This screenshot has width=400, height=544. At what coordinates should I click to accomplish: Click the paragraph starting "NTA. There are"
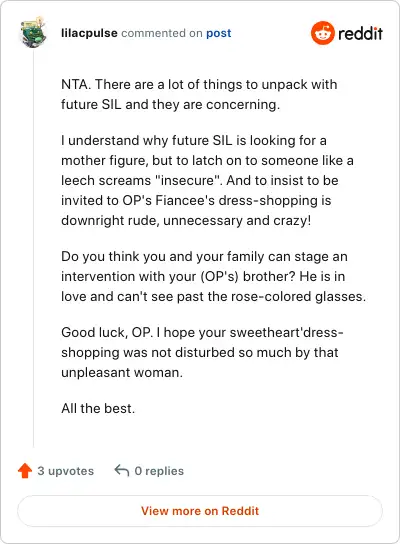(x=199, y=94)
